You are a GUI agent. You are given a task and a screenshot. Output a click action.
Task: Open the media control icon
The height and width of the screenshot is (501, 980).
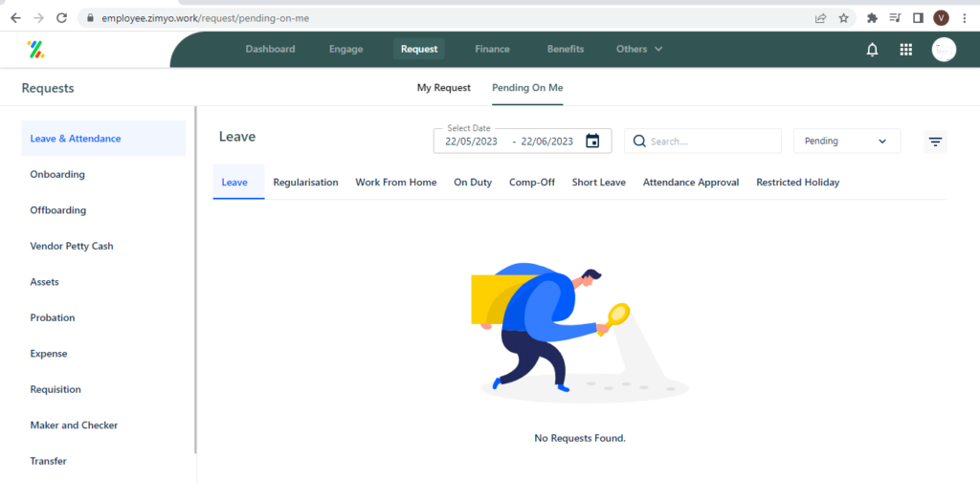click(x=895, y=18)
